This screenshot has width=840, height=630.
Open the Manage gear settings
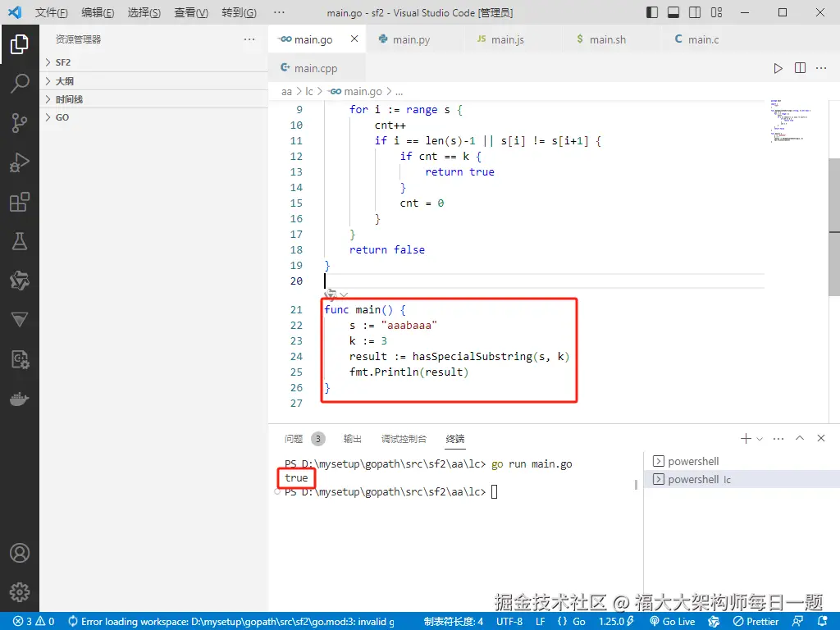click(x=20, y=592)
